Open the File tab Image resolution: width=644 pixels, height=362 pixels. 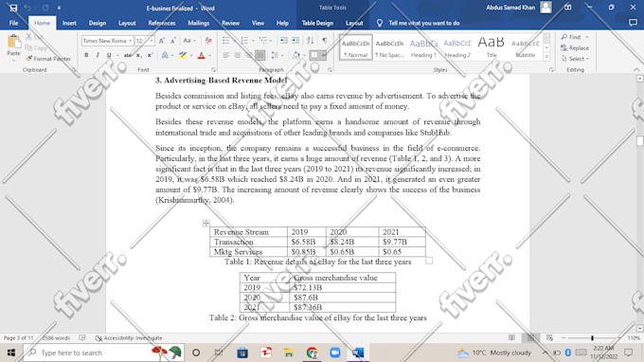[13, 23]
